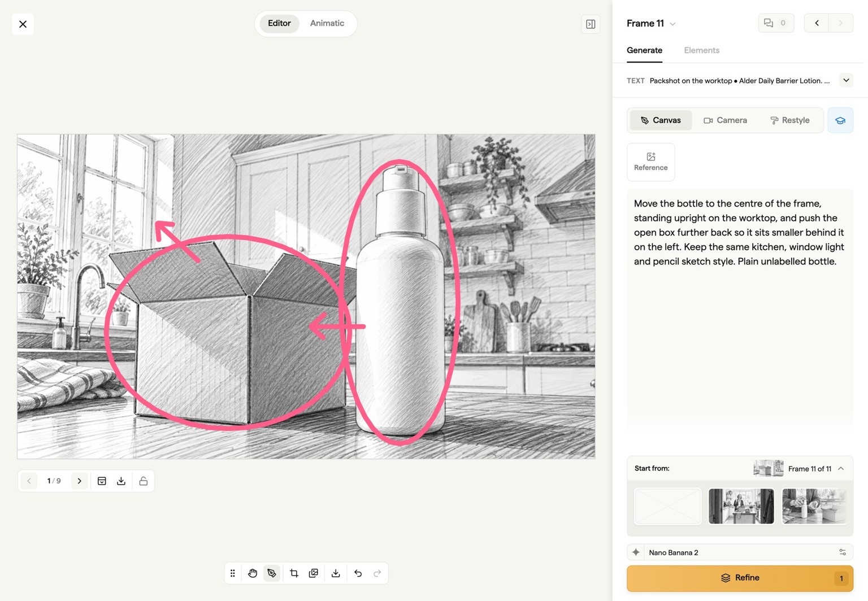Grab the floating toolbar drag handle

(233, 573)
